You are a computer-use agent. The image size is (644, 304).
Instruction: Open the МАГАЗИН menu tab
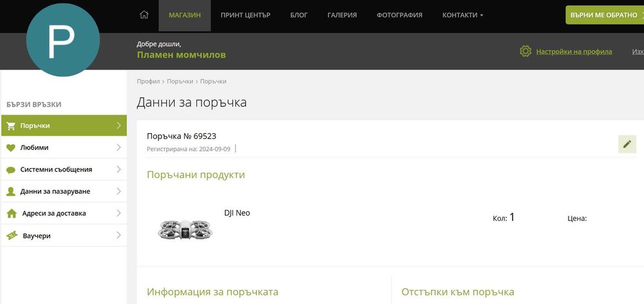click(x=184, y=15)
